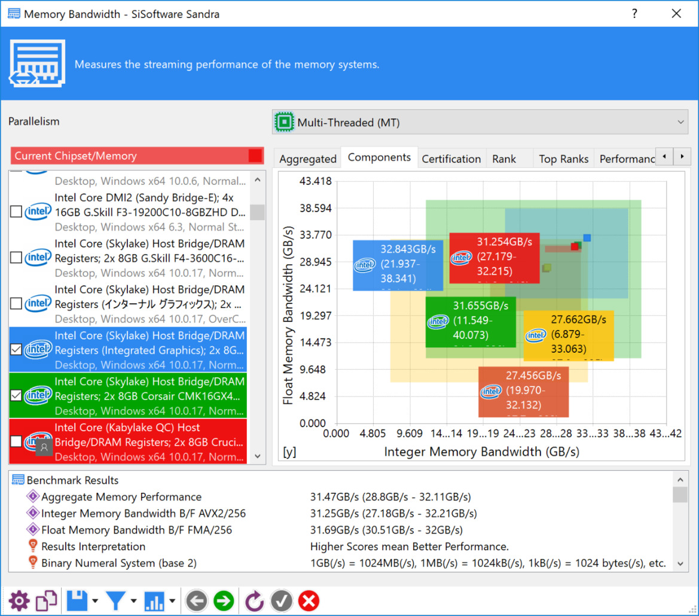Click the [y] axis toggle label

pyautogui.click(x=289, y=452)
